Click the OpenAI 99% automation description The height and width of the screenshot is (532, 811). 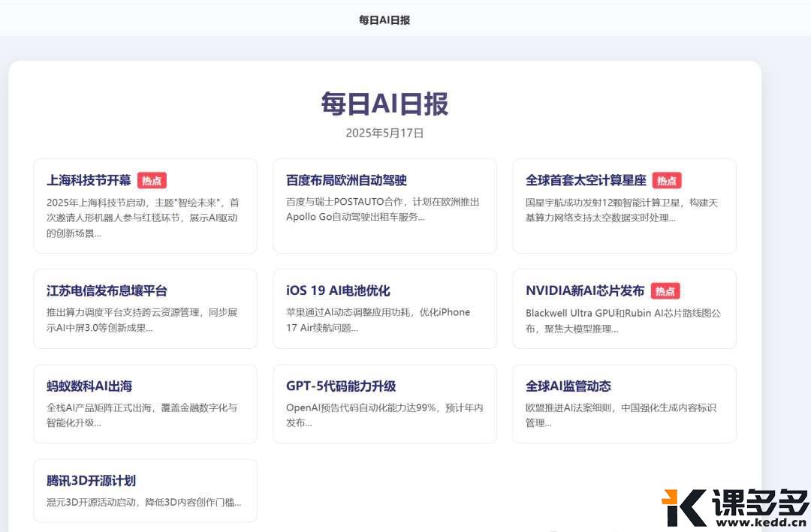point(384,415)
